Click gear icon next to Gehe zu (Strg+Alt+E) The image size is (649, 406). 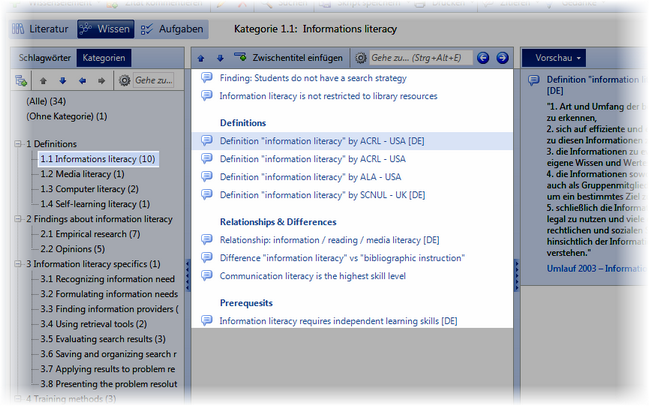[361, 58]
